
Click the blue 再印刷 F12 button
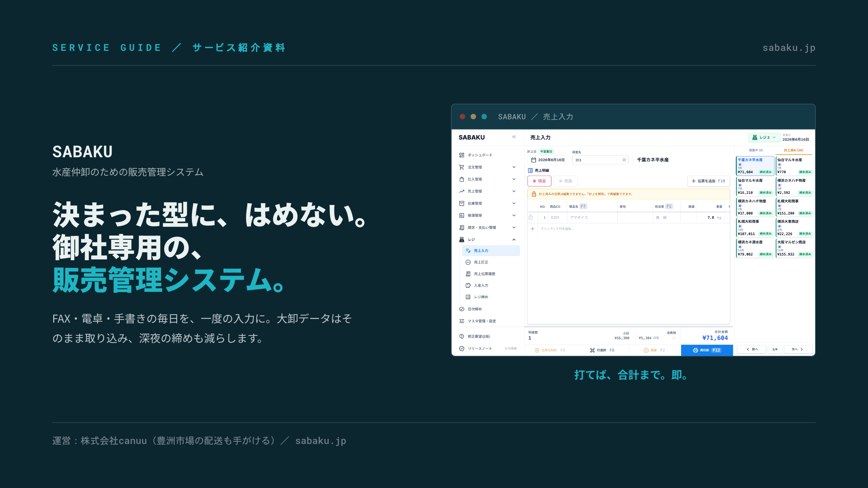coord(707,350)
